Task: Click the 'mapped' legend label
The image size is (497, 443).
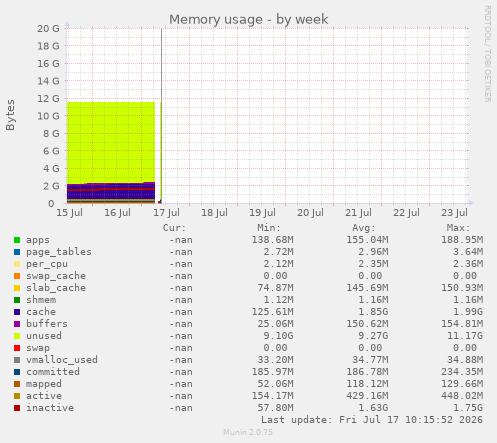Action: (44, 384)
